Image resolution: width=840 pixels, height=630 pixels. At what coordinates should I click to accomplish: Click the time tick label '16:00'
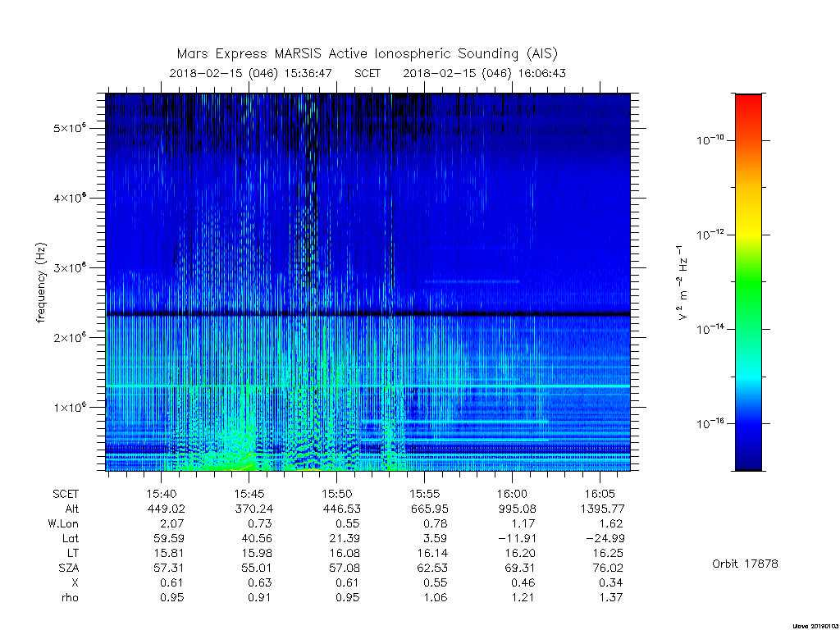pos(512,494)
